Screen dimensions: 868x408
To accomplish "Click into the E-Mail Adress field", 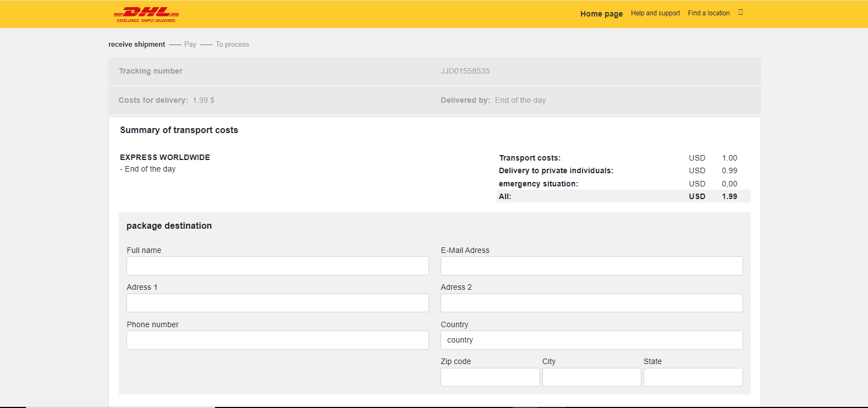I will tap(591, 266).
